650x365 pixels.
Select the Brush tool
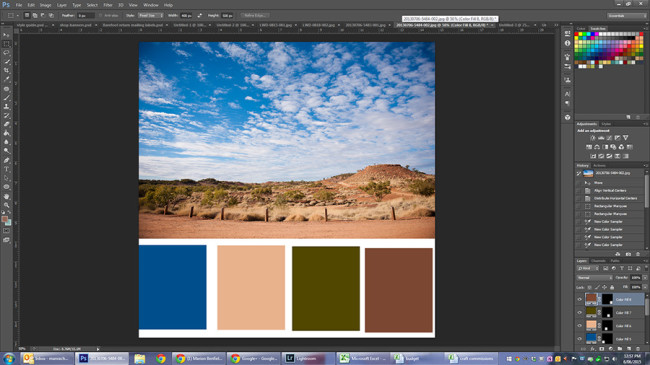pos(6,97)
